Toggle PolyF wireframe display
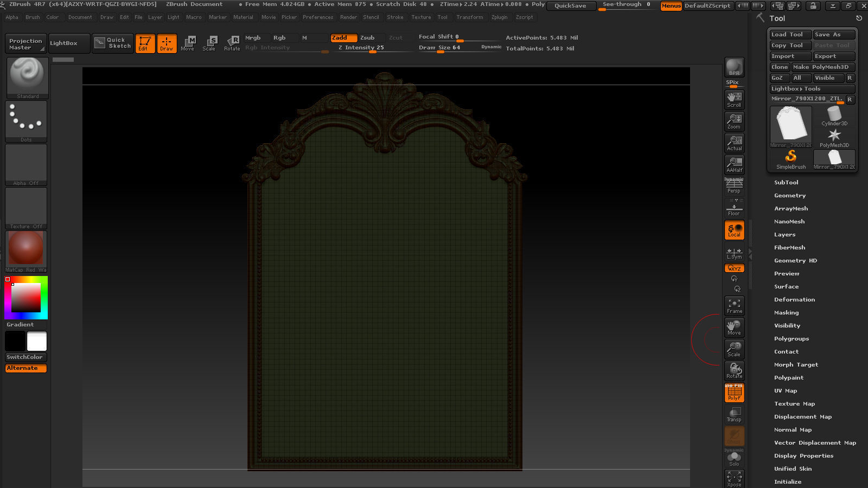The width and height of the screenshot is (868, 488). [x=734, y=393]
